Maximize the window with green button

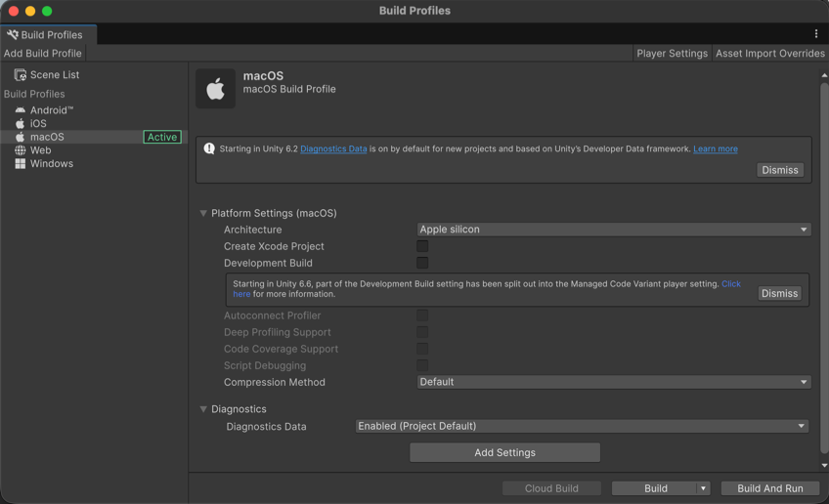[x=47, y=11]
